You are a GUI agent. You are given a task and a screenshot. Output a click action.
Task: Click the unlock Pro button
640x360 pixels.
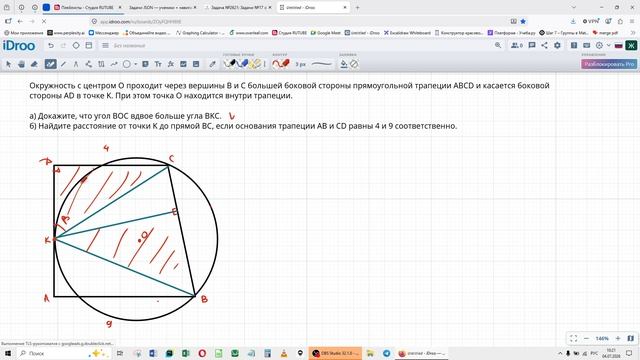609,64
